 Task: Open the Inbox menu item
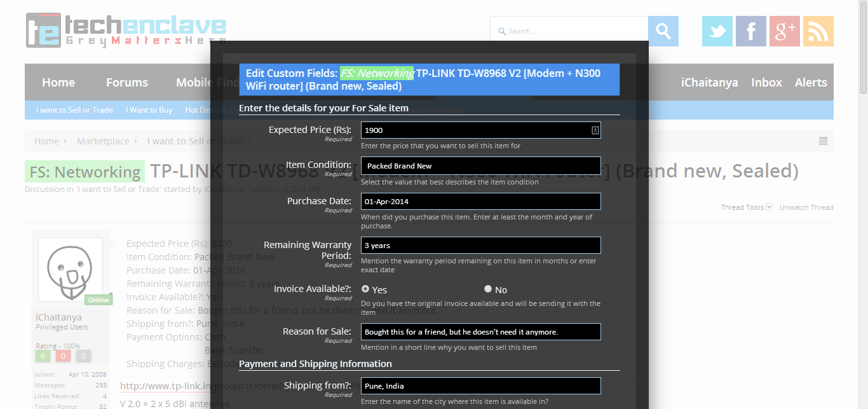pyautogui.click(x=767, y=82)
